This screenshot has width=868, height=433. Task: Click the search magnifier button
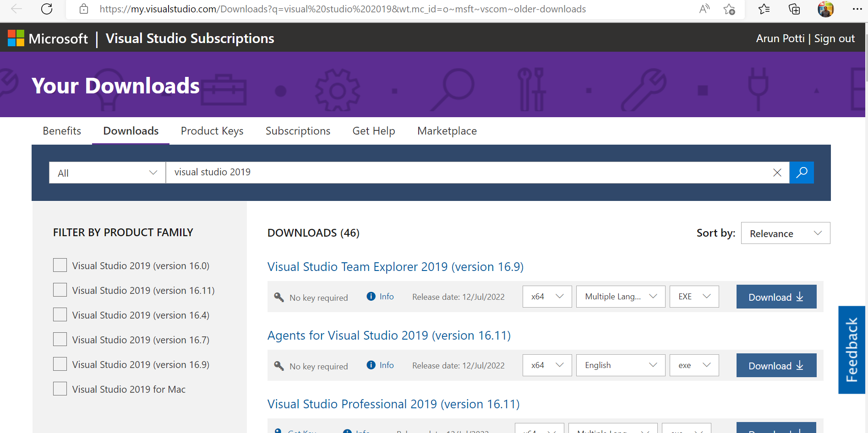click(801, 173)
